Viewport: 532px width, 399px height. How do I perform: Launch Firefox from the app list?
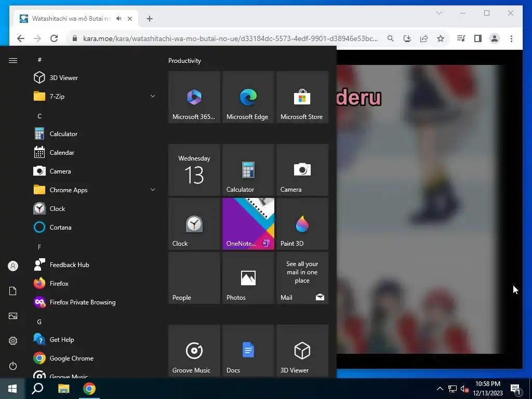click(95, 283)
